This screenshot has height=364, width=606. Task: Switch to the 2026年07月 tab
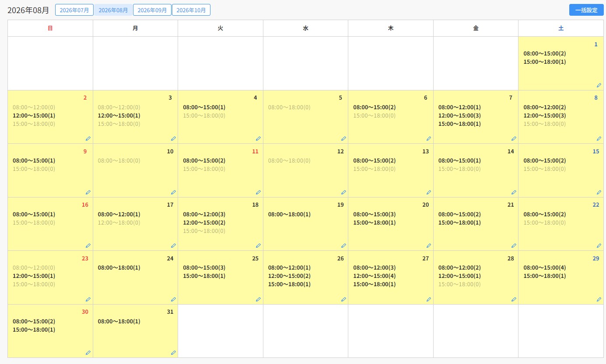pyautogui.click(x=74, y=10)
